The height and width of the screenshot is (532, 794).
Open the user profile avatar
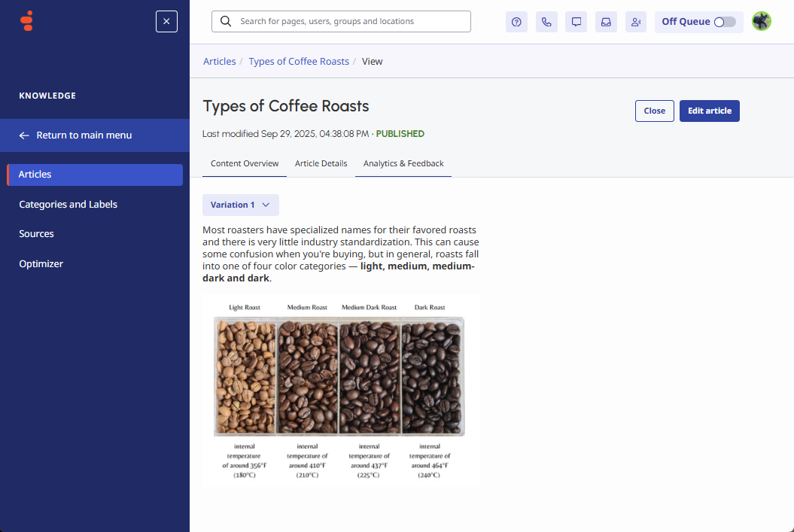(762, 22)
